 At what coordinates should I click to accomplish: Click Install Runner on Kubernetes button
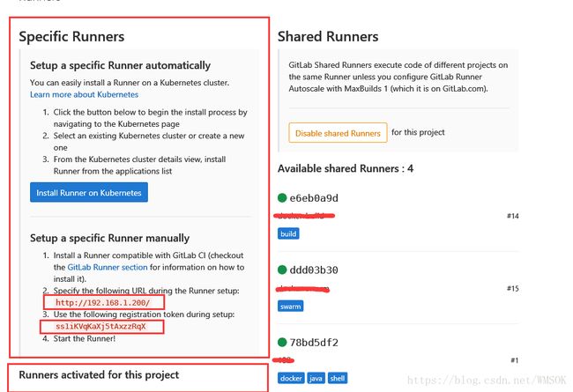coord(89,193)
